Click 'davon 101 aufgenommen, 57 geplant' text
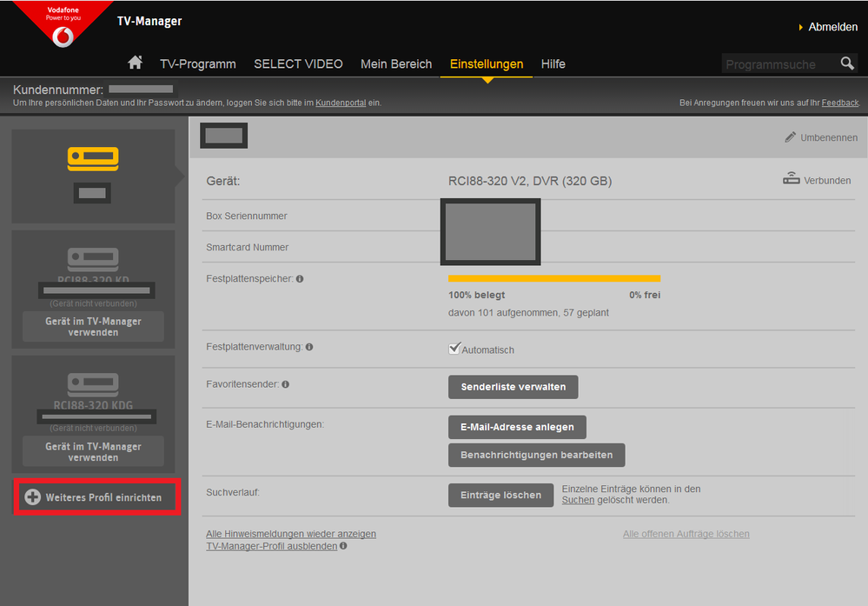Screen dimensions: 868x606 point(528,312)
